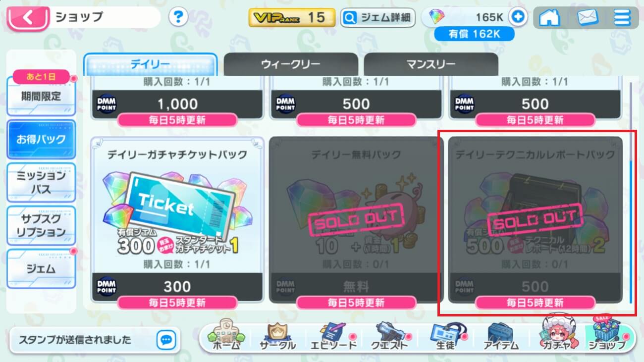This screenshot has width=644, height=362.
Task: Switch to the ウィークリー tab
Action: point(291,64)
